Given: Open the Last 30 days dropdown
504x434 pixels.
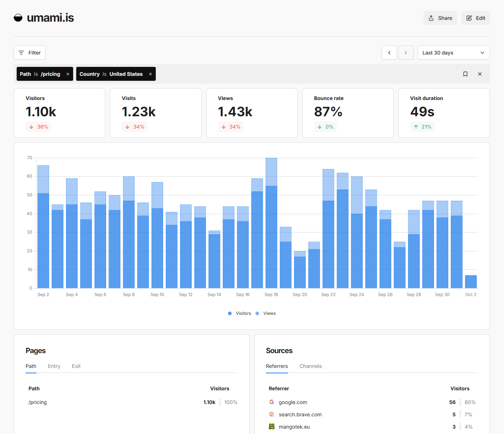Looking at the screenshot, I should [x=453, y=53].
